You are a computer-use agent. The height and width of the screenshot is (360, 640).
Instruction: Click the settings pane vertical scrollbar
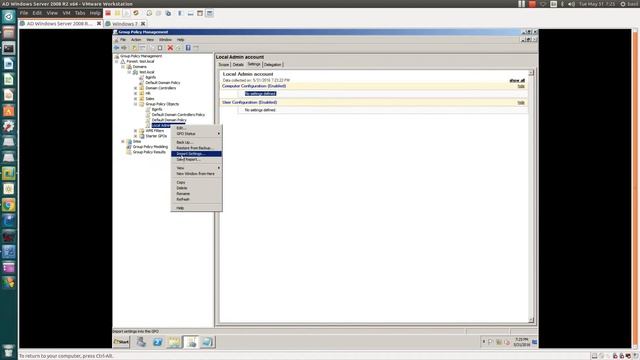tap(531, 196)
